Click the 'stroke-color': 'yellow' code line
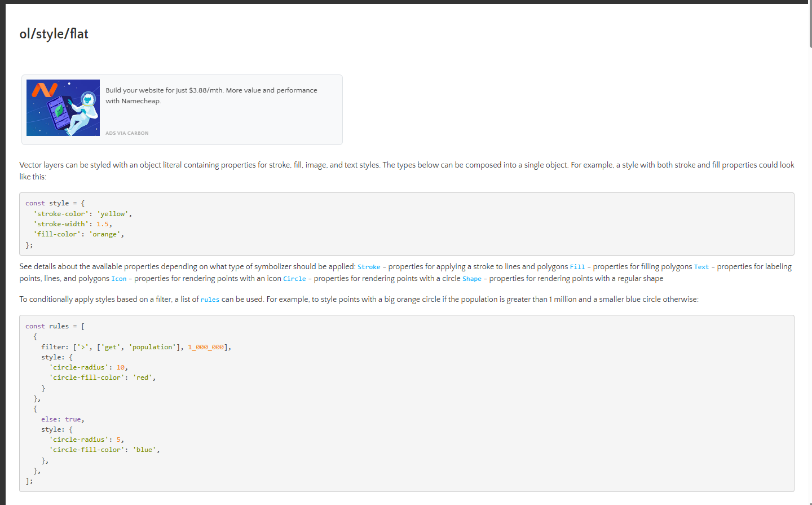The image size is (812, 505). coord(82,214)
